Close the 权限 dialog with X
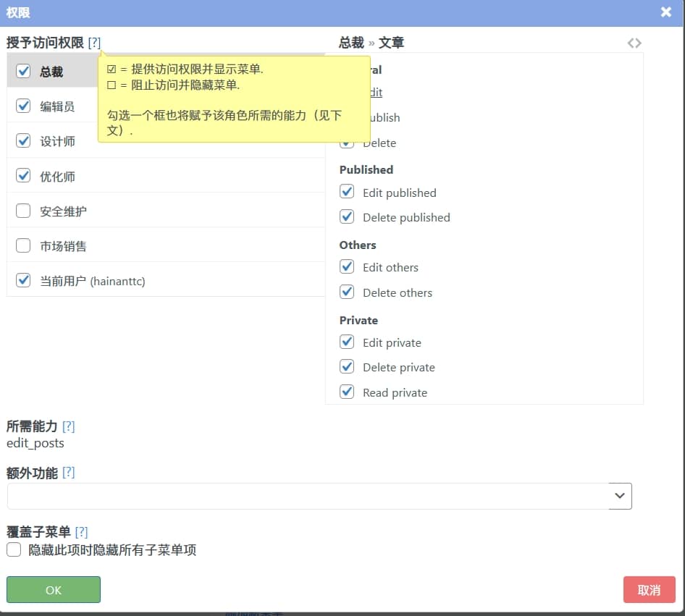 pyautogui.click(x=666, y=12)
